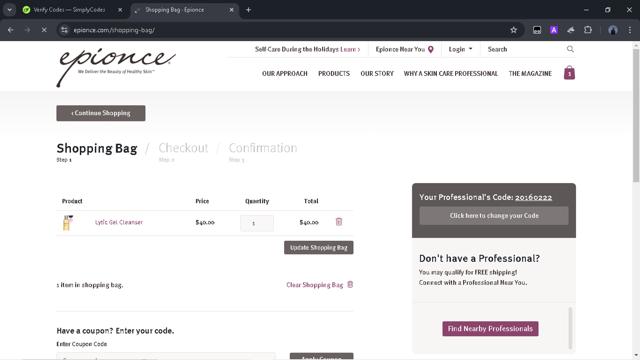Click the Confirmation step heading
This screenshot has height=360, width=640.
pyautogui.click(x=263, y=148)
